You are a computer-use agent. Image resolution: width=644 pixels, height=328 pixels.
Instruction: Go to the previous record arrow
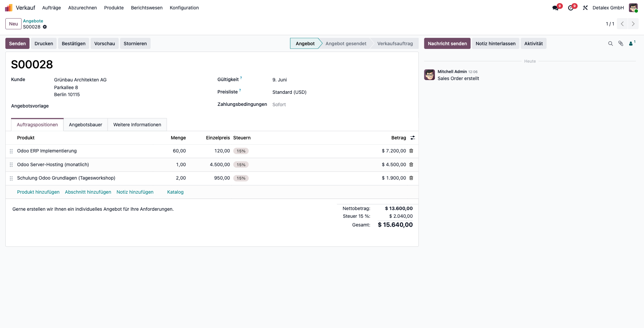point(622,24)
